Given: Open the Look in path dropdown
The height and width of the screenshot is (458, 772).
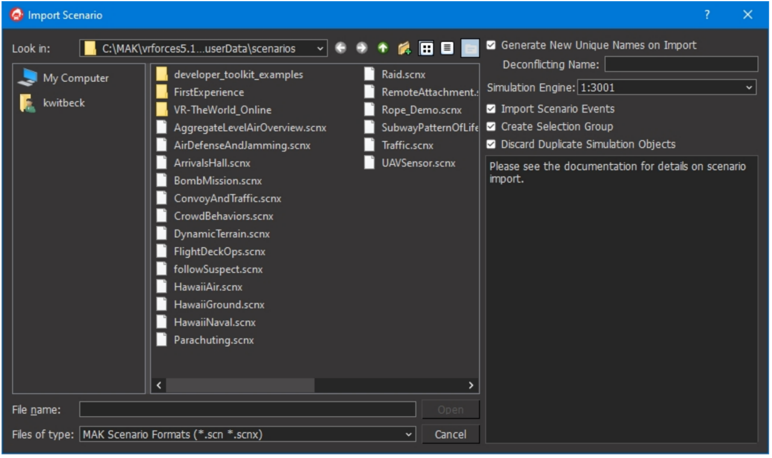Looking at the screenshot, I should pos(320,48).
